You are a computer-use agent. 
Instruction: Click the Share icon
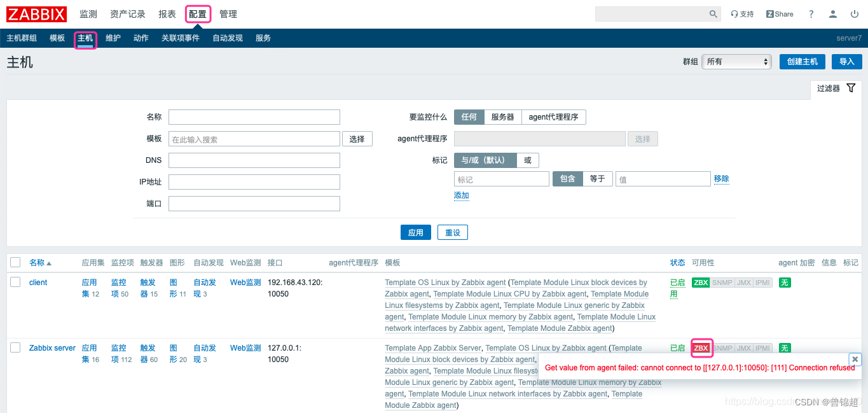coord(780,14)
